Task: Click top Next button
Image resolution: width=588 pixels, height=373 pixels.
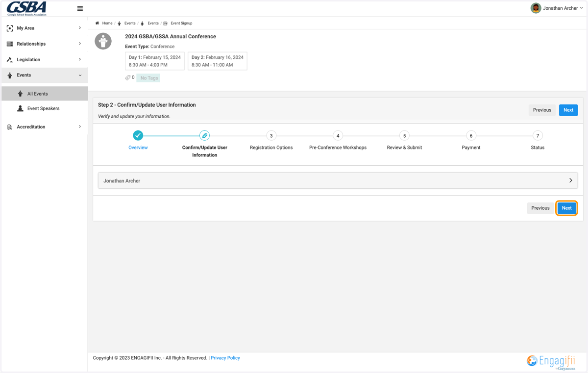Action: point(568,110)
